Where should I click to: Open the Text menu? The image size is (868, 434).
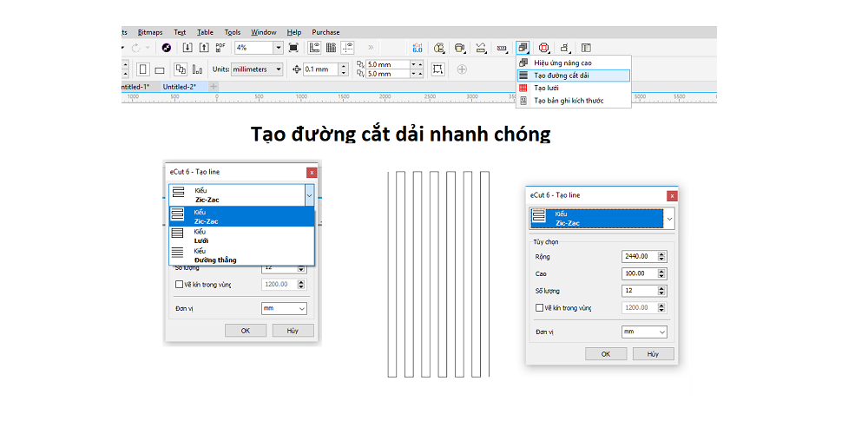pyautogui.click(x=180, y=32)
